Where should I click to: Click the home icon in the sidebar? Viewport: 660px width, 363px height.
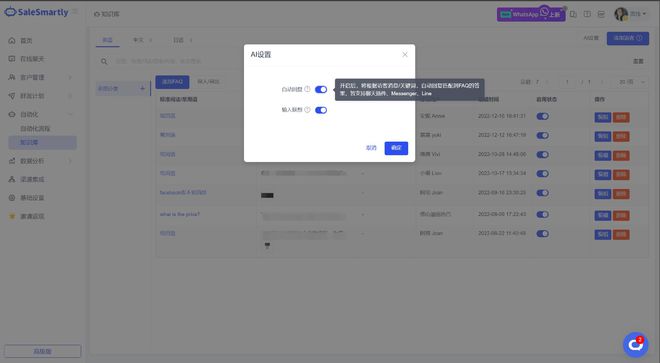(x=12, y=40)
